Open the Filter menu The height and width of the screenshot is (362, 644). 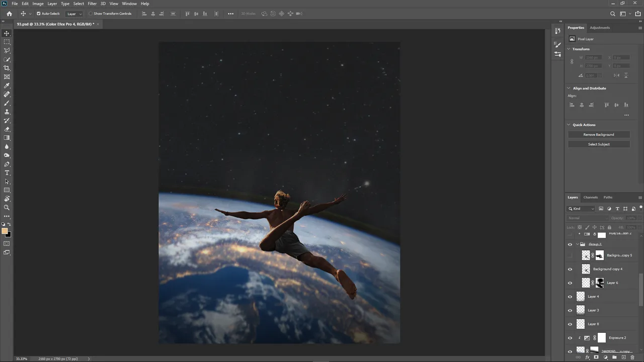pos(92,4)
